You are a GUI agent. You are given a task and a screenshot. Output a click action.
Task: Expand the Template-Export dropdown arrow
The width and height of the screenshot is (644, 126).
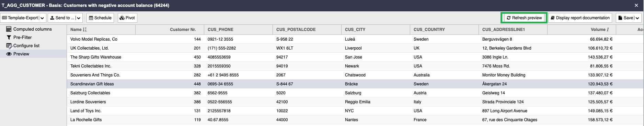click(42, 18)
